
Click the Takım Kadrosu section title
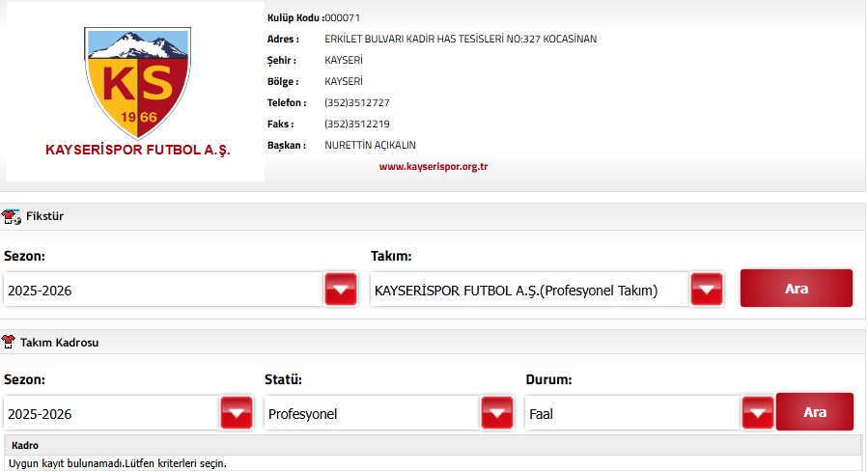[x=59, y=343]
